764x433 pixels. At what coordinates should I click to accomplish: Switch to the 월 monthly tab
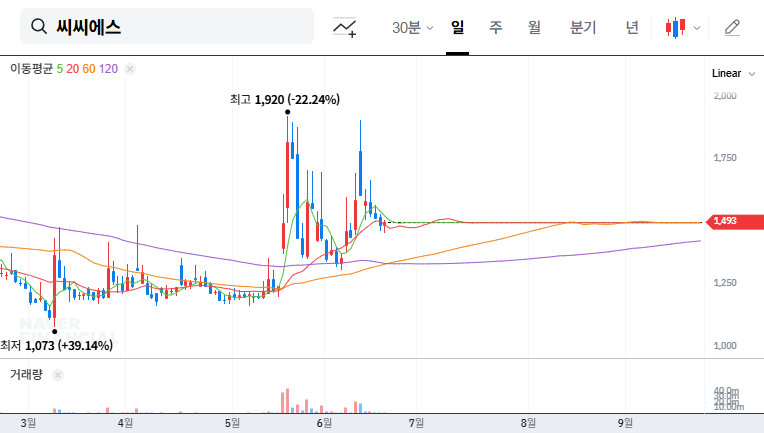pyautogui.click(x=534, y=27)
